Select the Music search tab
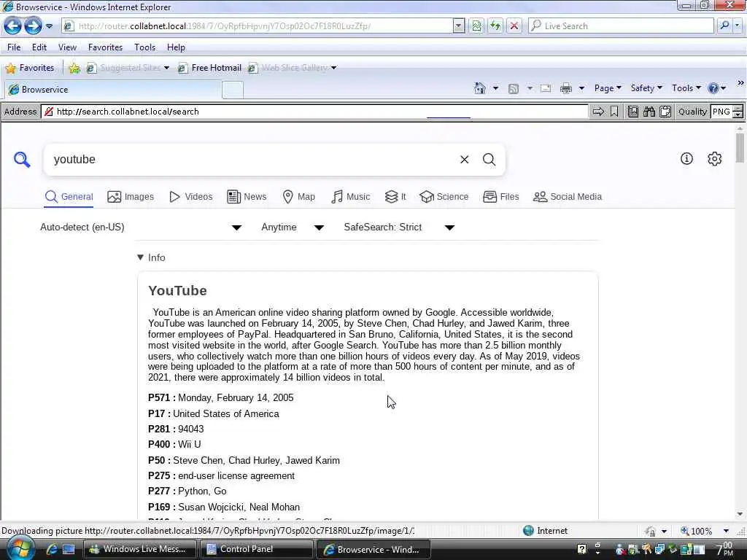The height and width of the screenshot is (560, 747). click(350, 197)
